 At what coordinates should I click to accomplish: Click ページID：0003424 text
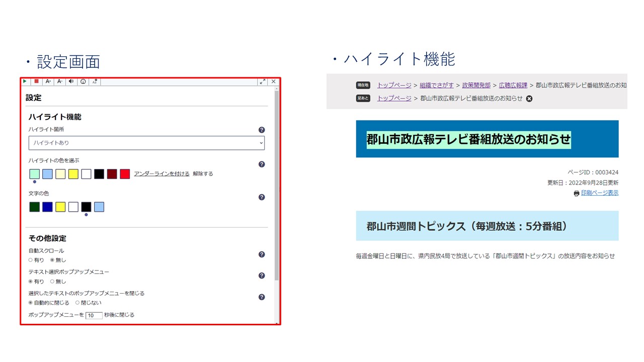(x=593, y=172)
